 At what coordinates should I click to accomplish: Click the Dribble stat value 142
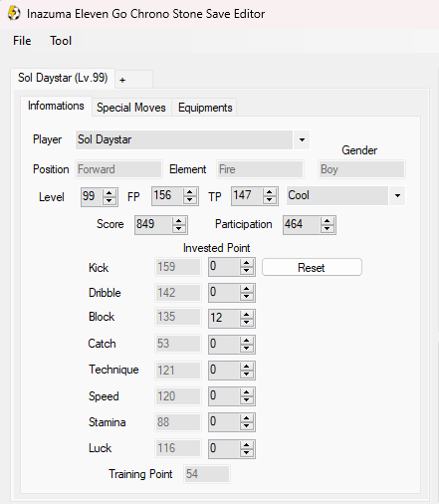(x=178, y=293)
